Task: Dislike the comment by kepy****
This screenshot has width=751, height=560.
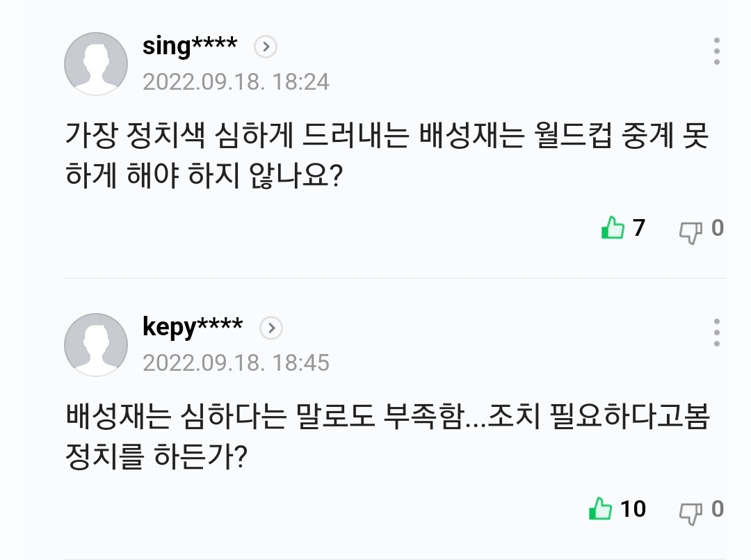Action: click(691, 511)
